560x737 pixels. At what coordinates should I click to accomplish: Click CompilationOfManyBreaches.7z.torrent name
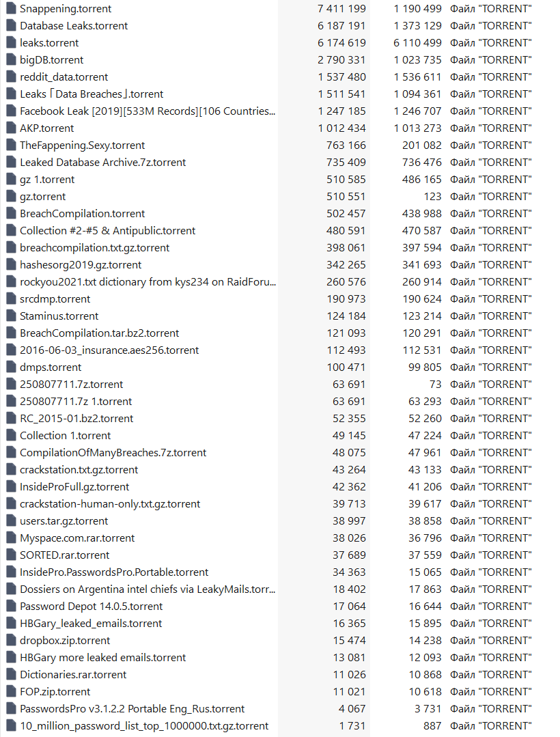(113, 453)
